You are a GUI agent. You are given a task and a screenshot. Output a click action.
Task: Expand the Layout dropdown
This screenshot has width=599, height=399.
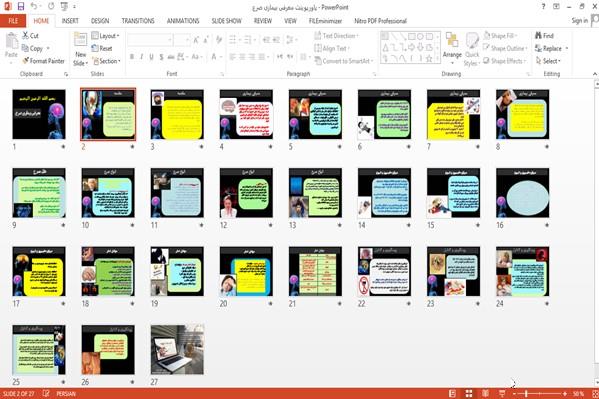point(105,36)
